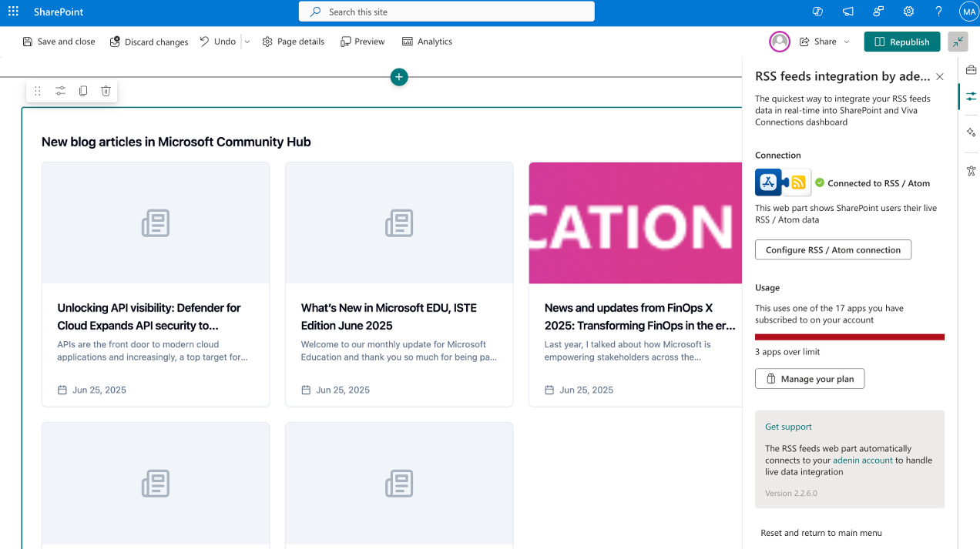Open the MA account avatar
This screenshot has height=549, width=980.
pyautogui.click(x=968, y=12)
